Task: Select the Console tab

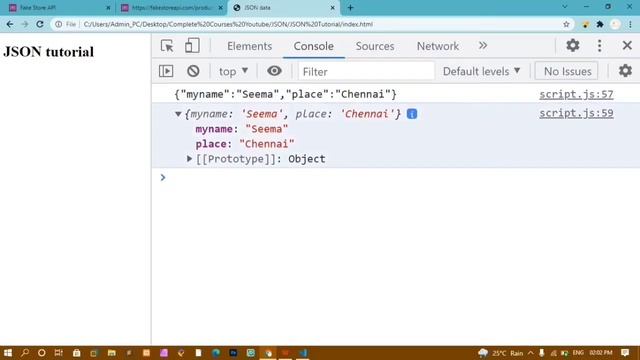Action: coord(313,46)
